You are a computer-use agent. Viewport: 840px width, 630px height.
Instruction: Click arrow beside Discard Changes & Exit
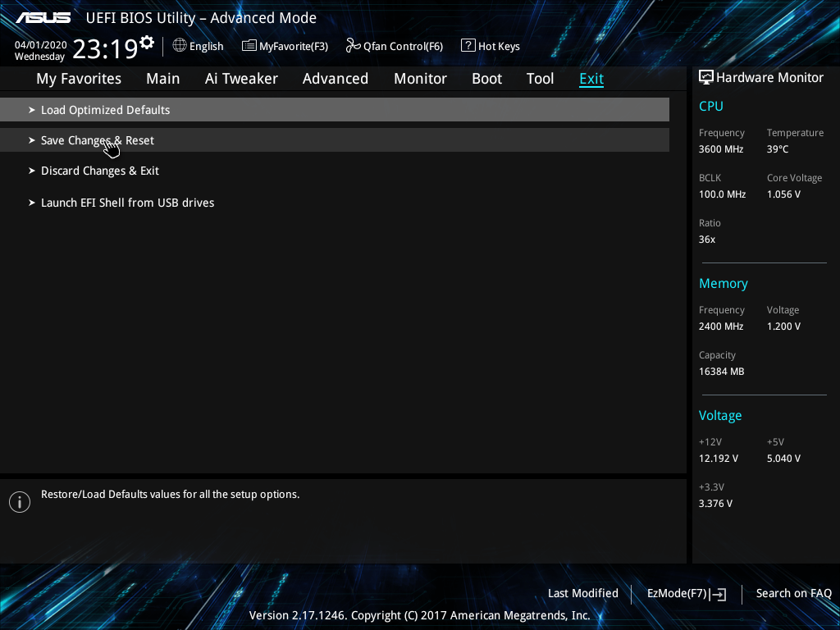(32, 171)
